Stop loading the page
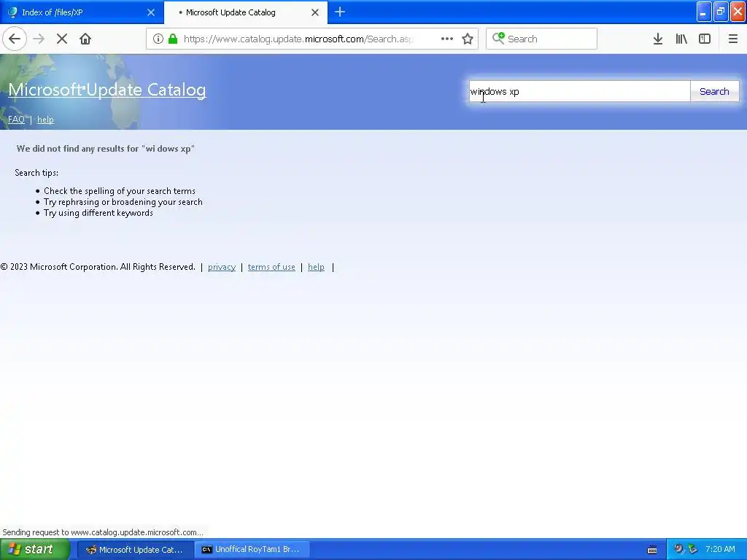The image size is (747, 560). (62, 39)
